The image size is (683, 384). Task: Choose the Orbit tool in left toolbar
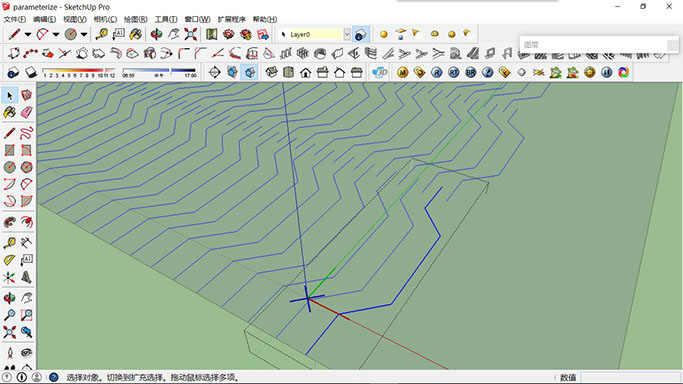pos(10,298)
